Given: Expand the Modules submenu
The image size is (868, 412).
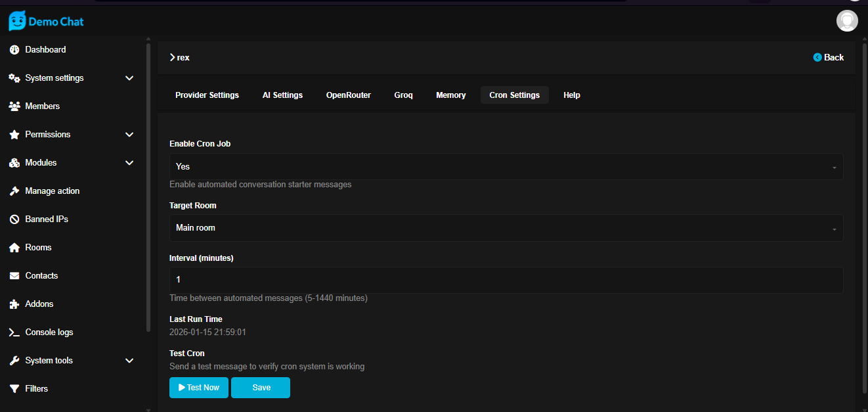Looking at the screenshot, I should [129, 163].
